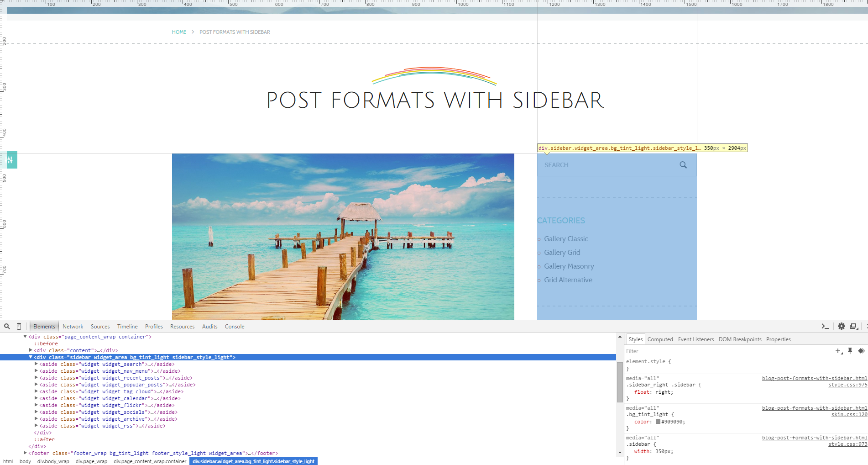Image resolution: width=868 pixels, height=465 pixels.
Task: Expand the footer_wrap footer node
Action: click(x=25, y=453)
